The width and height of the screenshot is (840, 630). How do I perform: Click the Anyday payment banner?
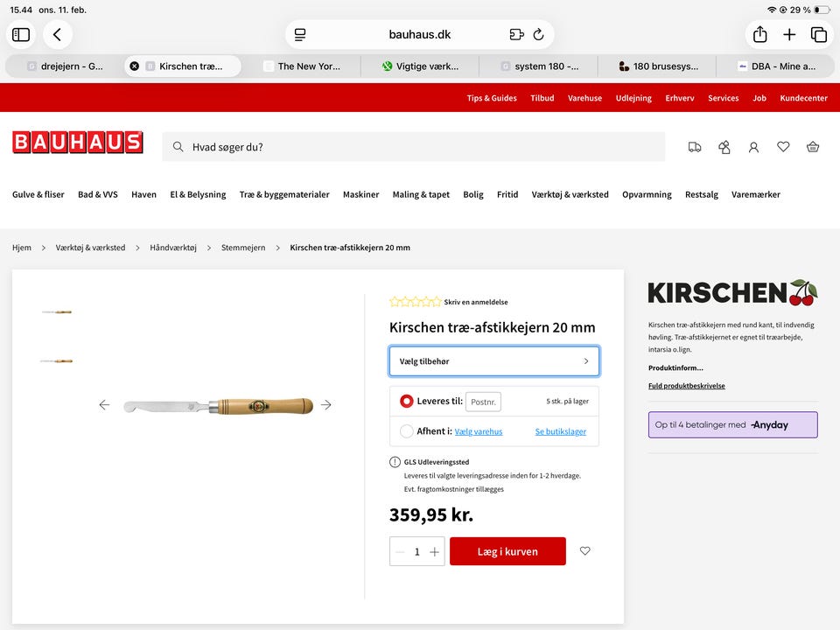732,425
